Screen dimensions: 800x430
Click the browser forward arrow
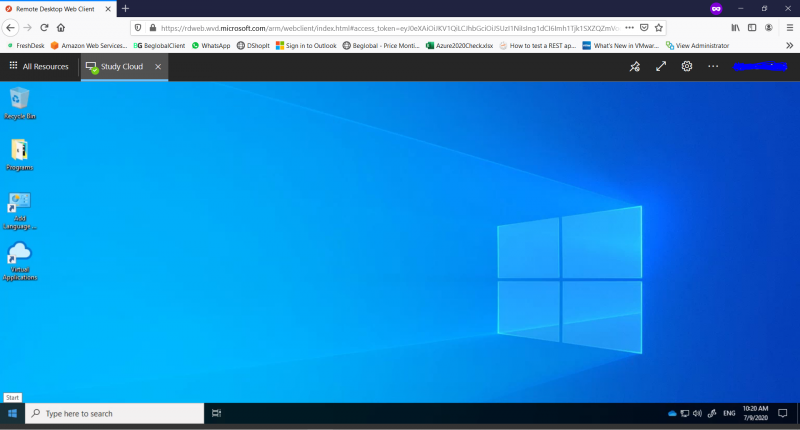coord(28,28)
